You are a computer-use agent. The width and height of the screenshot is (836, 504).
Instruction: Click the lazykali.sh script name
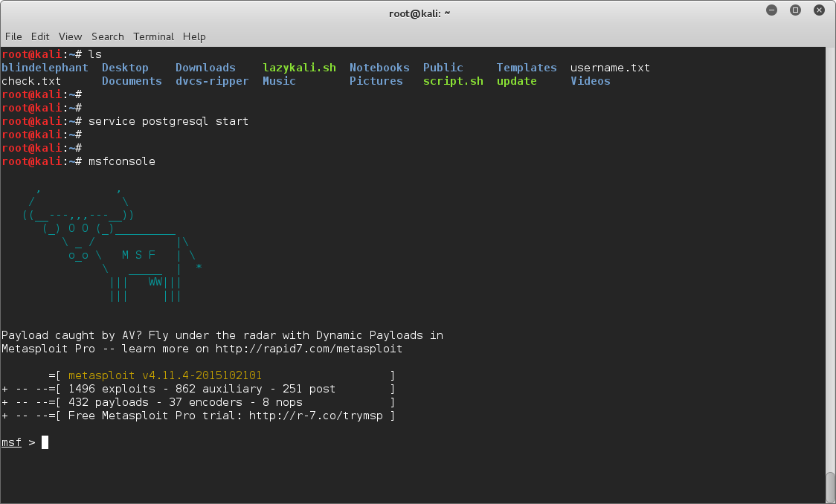tap(299, 68)
